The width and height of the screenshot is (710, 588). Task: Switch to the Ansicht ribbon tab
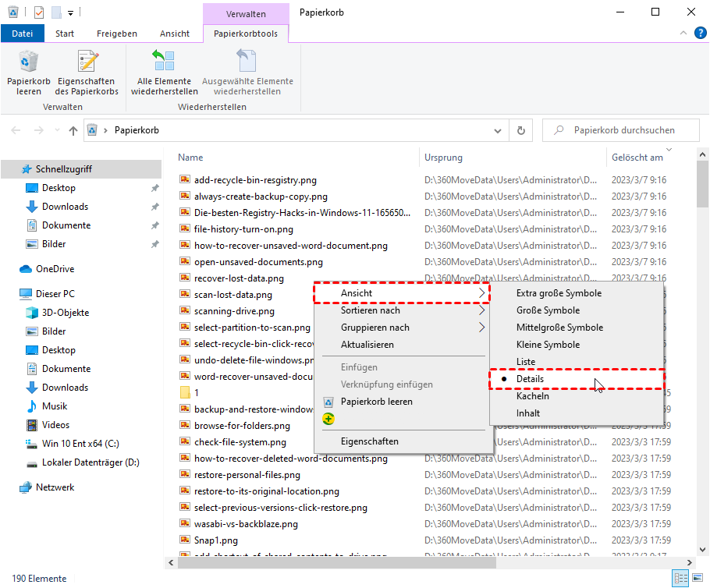(175, 34)
